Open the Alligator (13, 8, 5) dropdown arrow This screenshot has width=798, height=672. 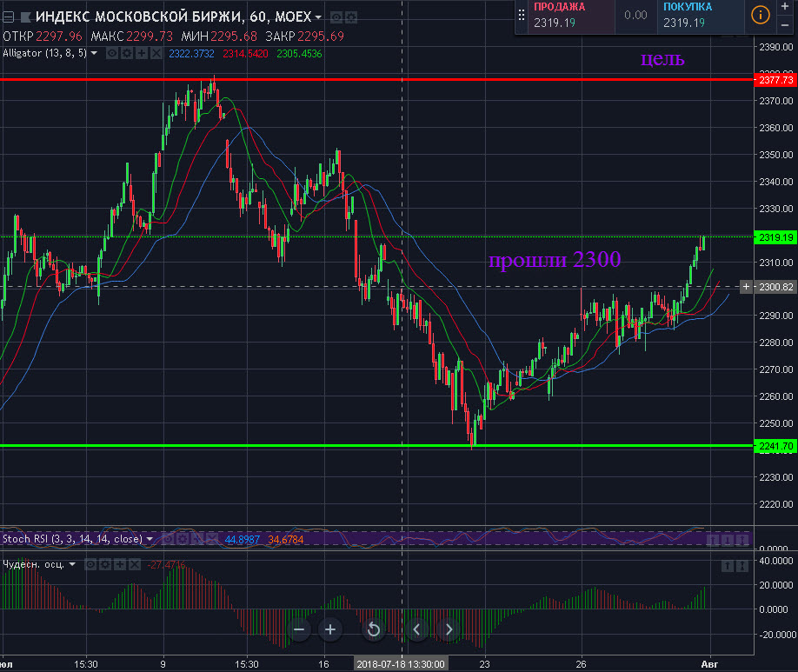pos(94,53)
